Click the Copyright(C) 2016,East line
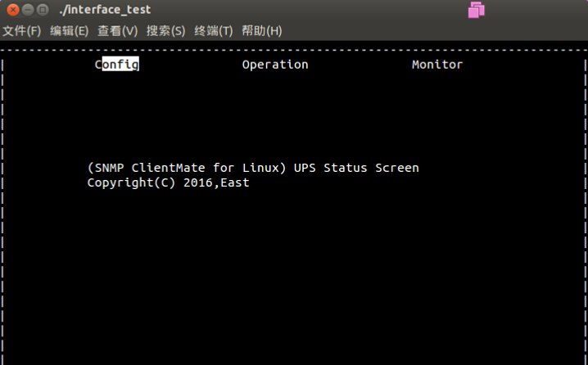Screen dimensions: 588x365 (x=169, y=182)
